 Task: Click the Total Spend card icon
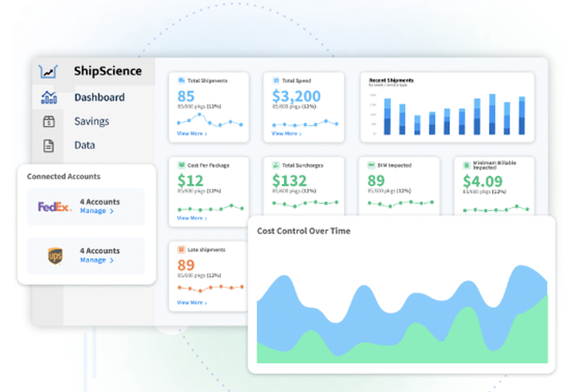tap(276, 80)
